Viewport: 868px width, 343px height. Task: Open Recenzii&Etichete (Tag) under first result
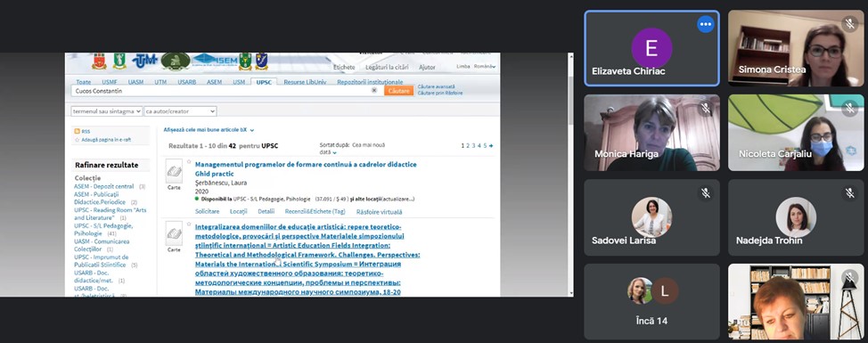click(x=315, y=211)
